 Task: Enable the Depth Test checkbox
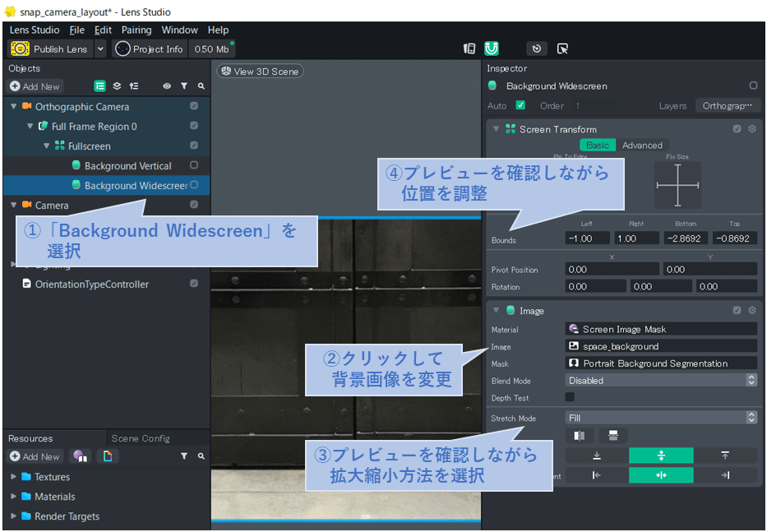569,397
